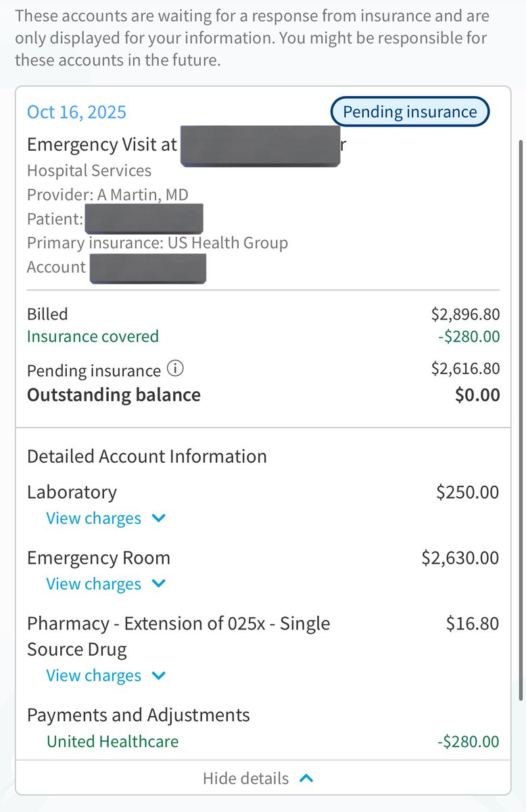
Task: Collapse the account with Hide details
Action: [246, 778]
